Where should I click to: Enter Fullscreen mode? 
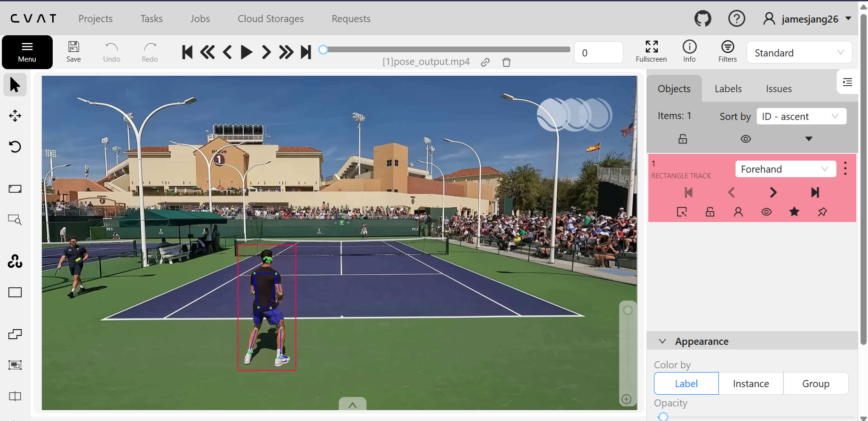click(x=651, y=52)
